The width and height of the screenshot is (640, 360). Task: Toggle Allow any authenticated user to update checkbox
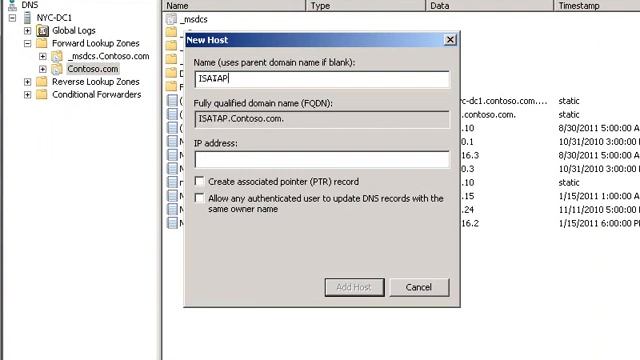click(200, 198)
